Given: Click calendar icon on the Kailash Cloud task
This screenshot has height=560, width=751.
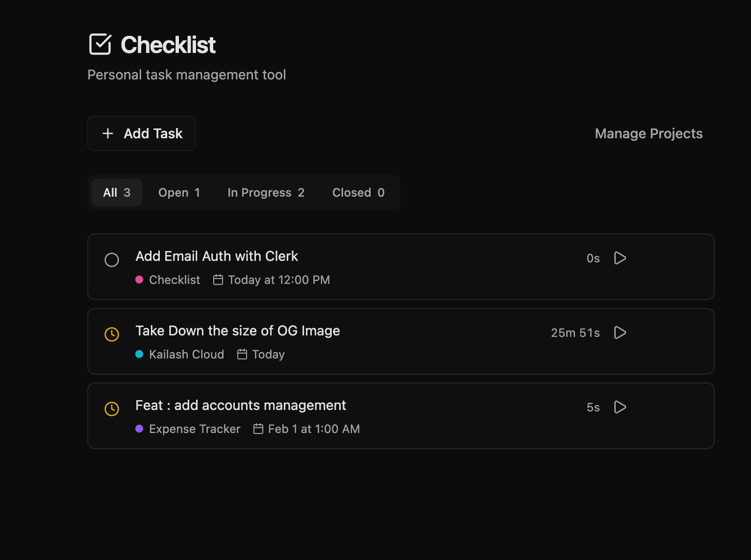Looking at the screenshot, I should pos(242,354).
